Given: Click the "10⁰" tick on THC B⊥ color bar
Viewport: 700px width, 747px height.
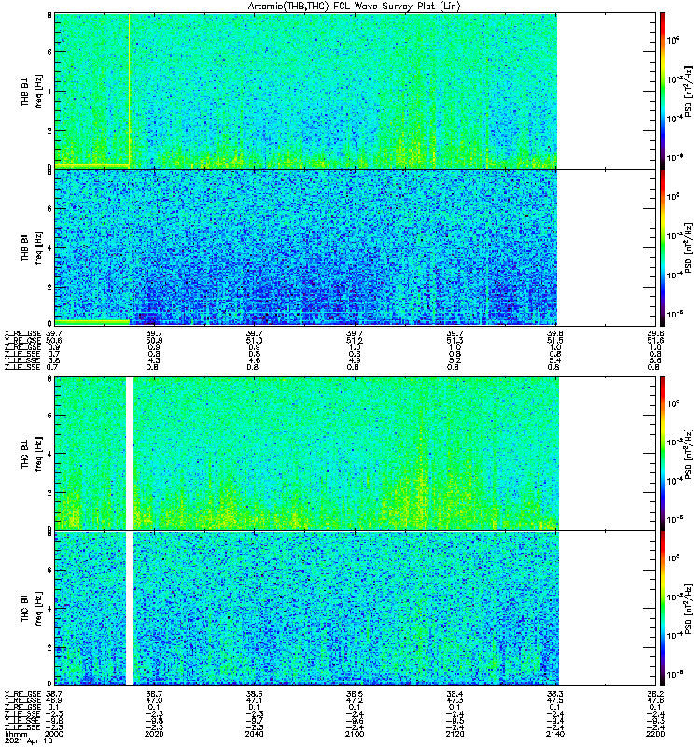Looking at the screenshot, I should (x=673, y=403).
